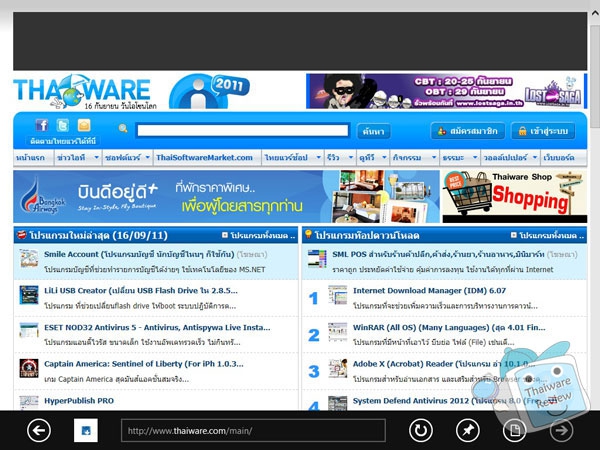
Task: Click the browser address bar URL field
Action: [253, 430]
